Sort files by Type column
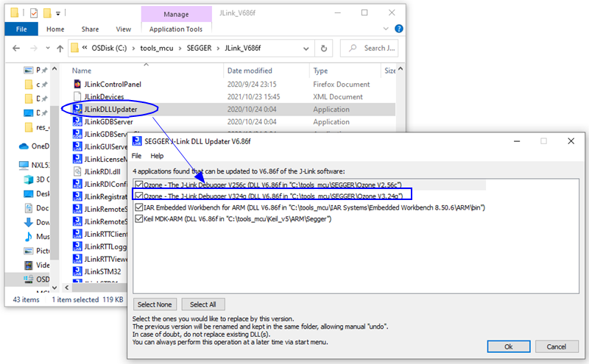The height and width of the screenshot is (364, 589). click(x=320, y=71)
